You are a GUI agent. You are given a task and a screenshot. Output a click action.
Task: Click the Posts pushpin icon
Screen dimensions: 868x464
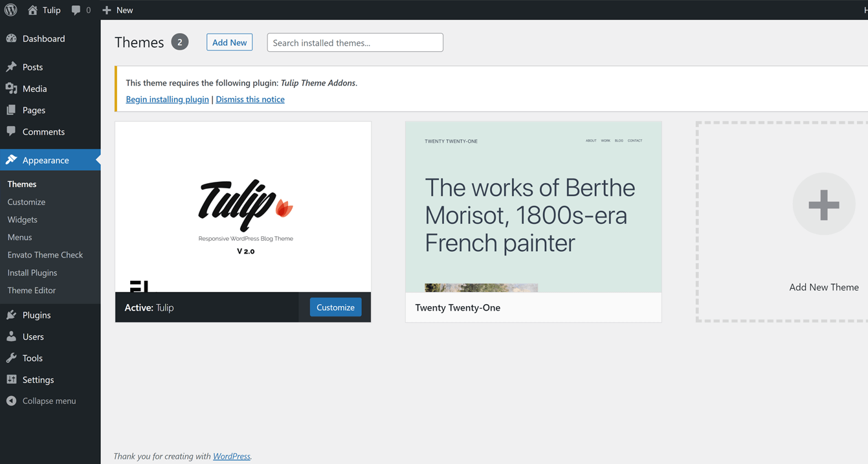pos(11,67)
